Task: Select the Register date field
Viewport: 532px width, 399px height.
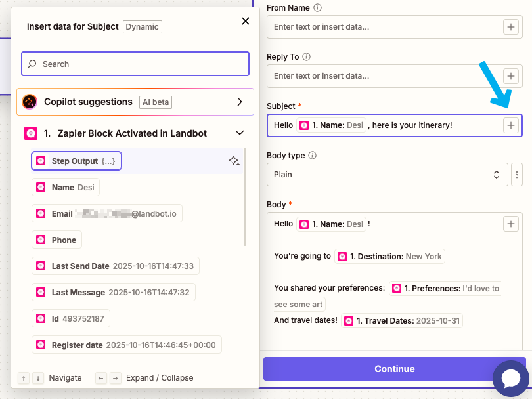Action: pos(127,345)
